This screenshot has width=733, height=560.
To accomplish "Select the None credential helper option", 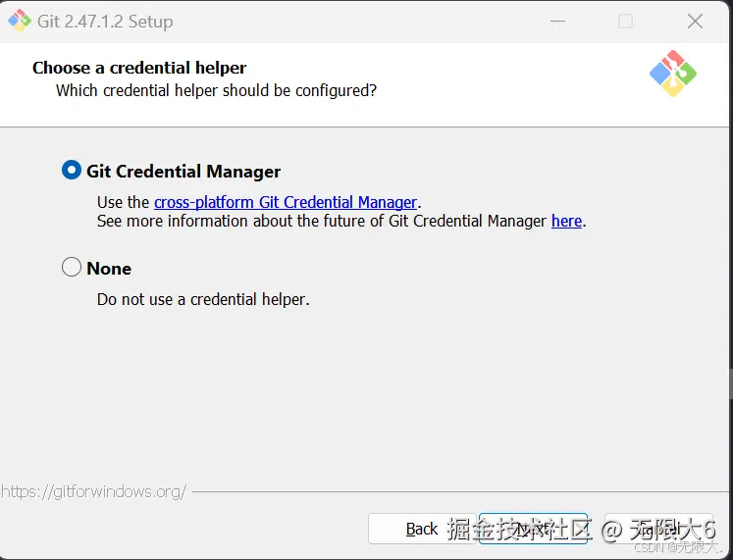I will click(72, 268).
